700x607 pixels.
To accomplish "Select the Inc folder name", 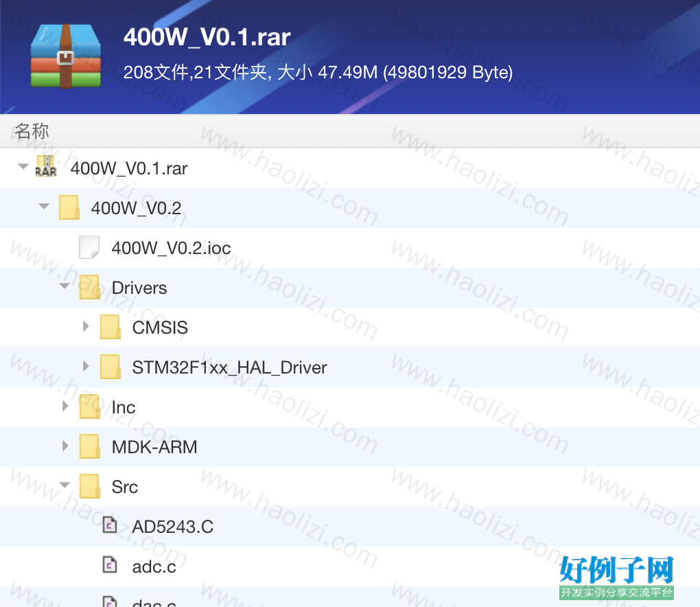I will pos(124,407).
